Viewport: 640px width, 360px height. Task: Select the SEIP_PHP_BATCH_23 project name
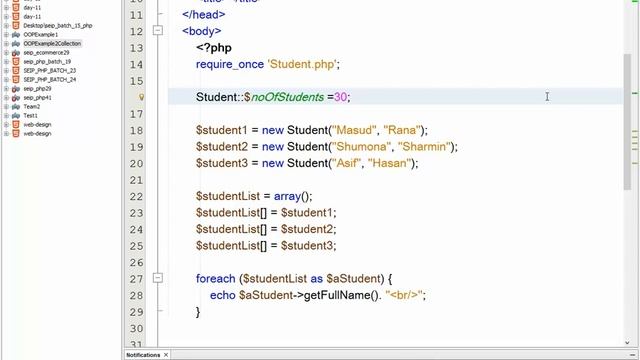click(49, 71)
